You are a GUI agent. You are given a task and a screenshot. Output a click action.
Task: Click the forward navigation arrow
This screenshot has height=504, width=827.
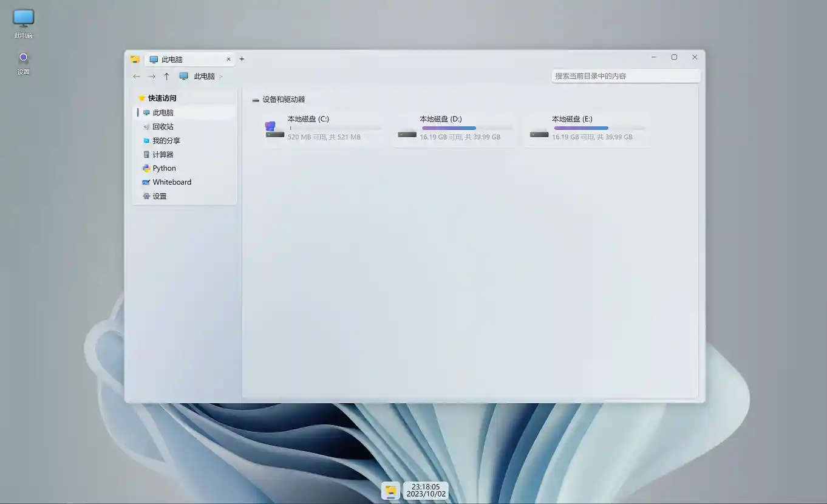(x=152, y=77)
